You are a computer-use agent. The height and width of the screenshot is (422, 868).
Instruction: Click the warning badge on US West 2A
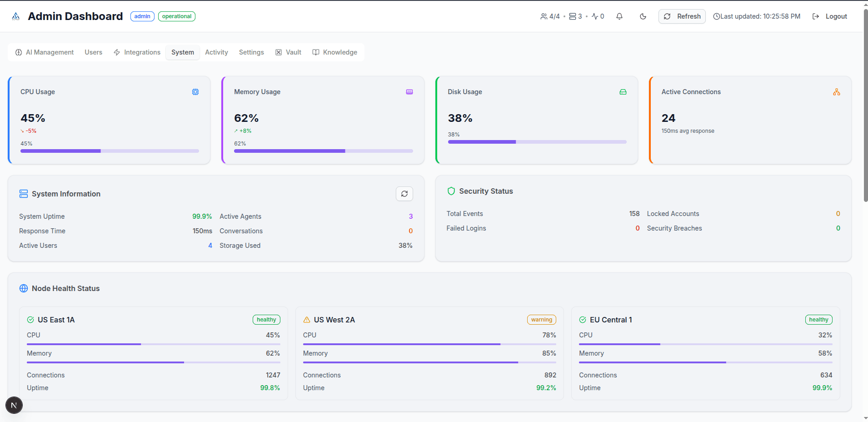pos(541,320)
